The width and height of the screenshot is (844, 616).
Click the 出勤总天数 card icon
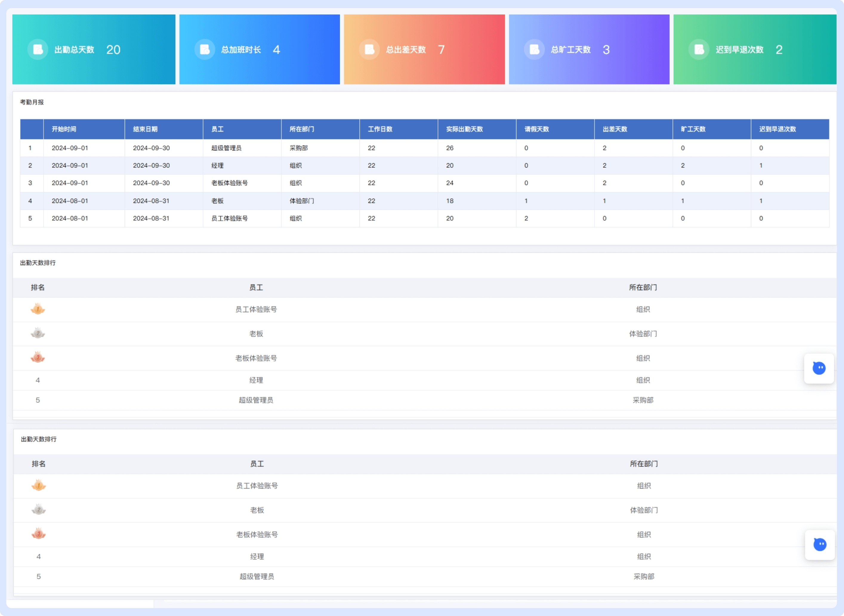[x=38, y=49]
